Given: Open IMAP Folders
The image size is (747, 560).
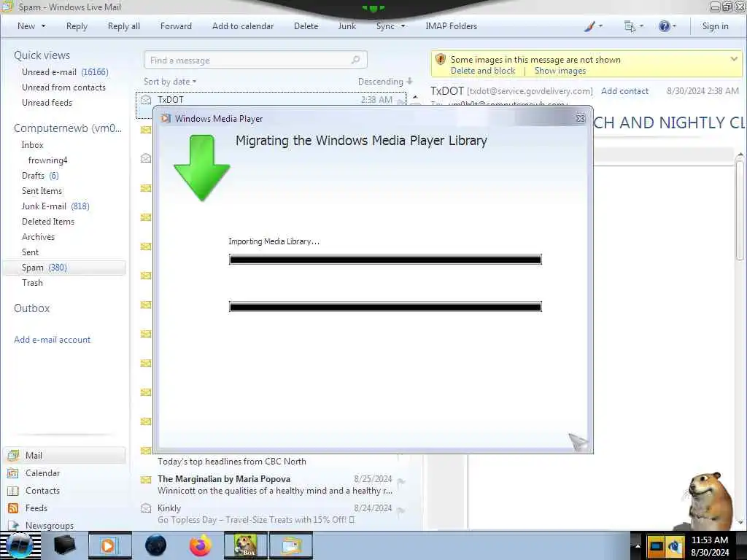Looking at the screenshot, I should pos(451,26).
